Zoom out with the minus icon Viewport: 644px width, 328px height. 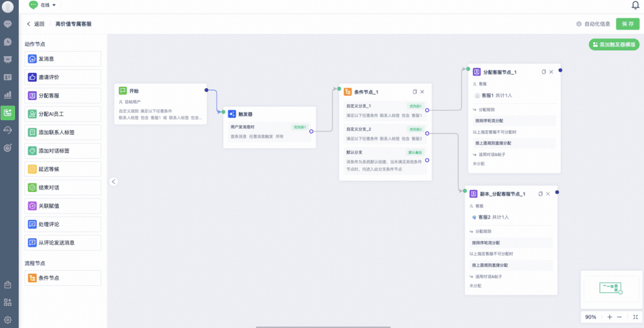619,317
